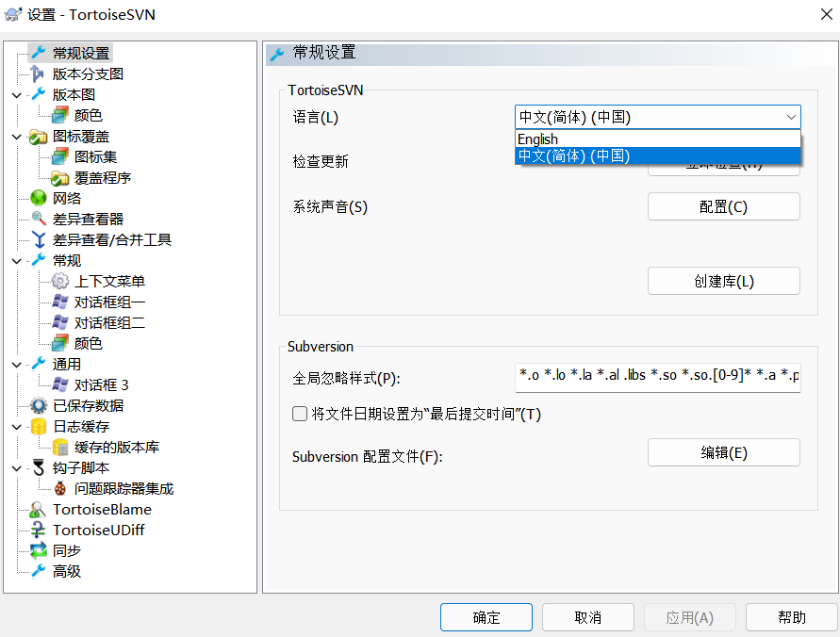Click the 图标集 icon

pyautogui.click(x=60, y=156)
